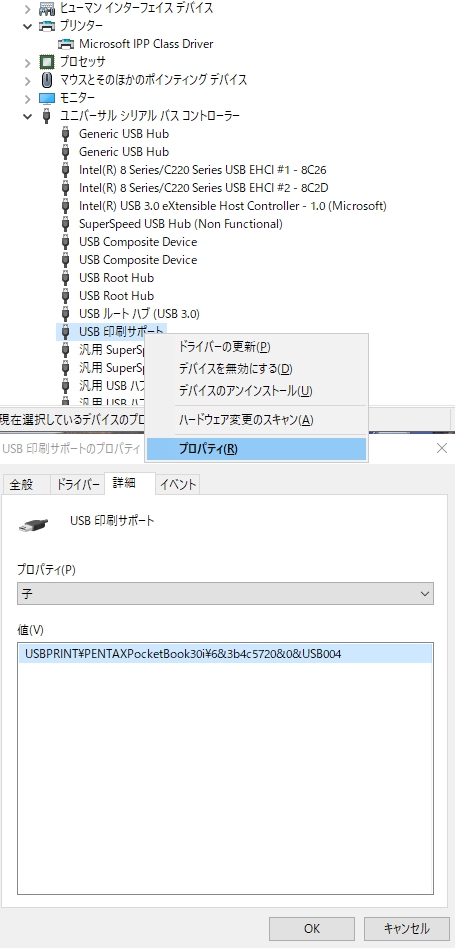Click the OK button
Image resolution: width=455 pixels, height=948 pixels.
312,929
